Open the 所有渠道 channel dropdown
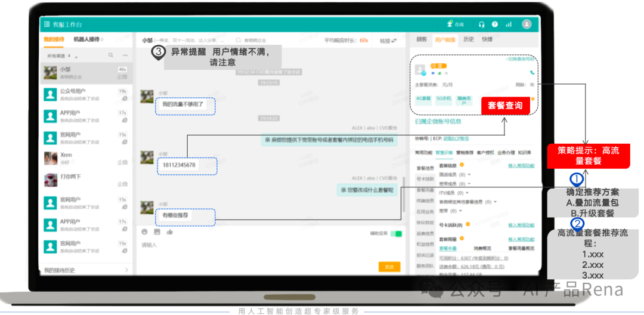 [x=63, y=55]
